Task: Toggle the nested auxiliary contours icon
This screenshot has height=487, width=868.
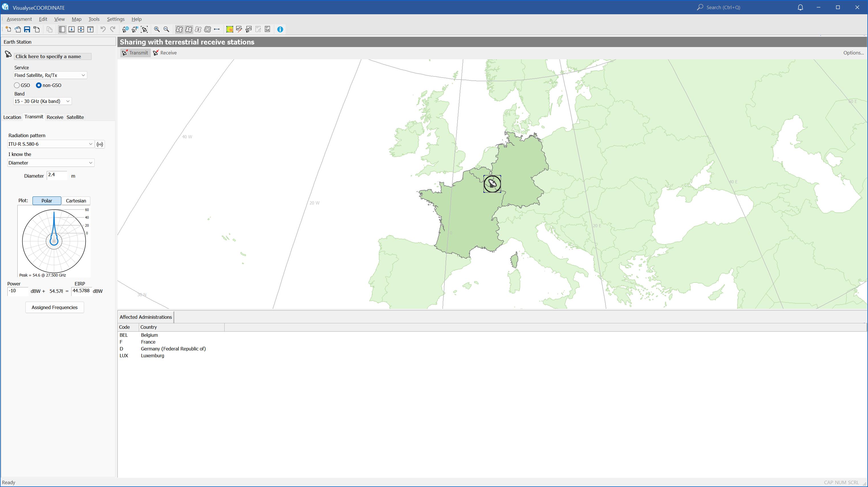Action: [208, 29]
